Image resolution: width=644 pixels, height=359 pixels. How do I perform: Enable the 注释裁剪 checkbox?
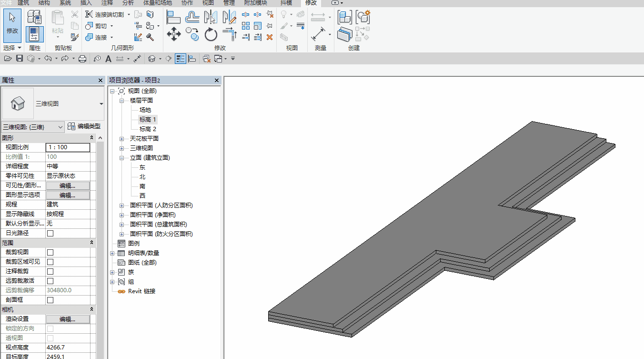[x=50, y=271]
